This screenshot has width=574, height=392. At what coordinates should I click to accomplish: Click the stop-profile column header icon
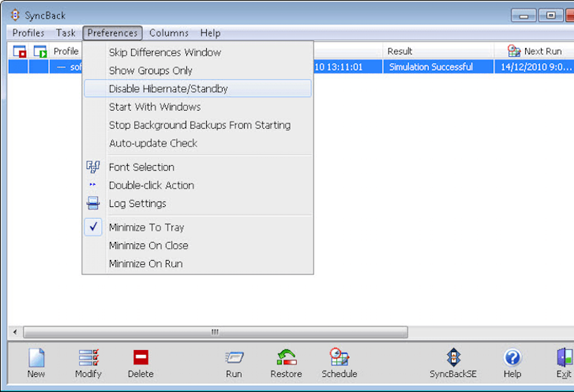point(19,52)
